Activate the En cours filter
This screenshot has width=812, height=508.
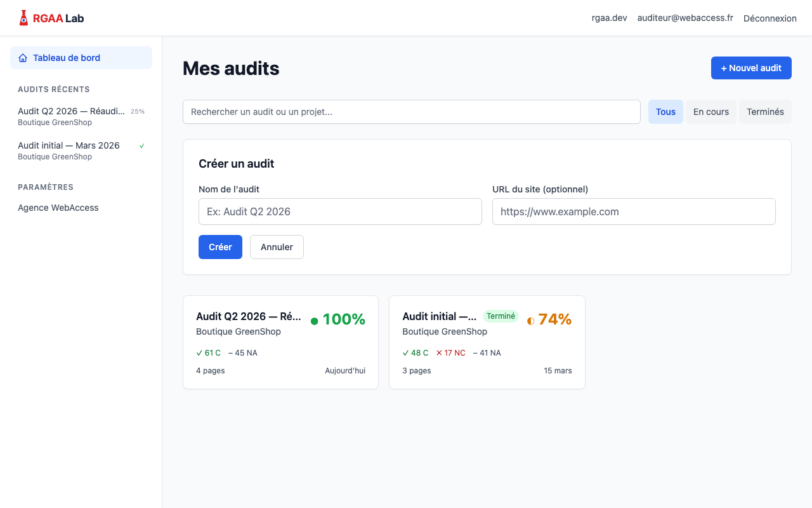pyautogui.click(x=710, y=111)
